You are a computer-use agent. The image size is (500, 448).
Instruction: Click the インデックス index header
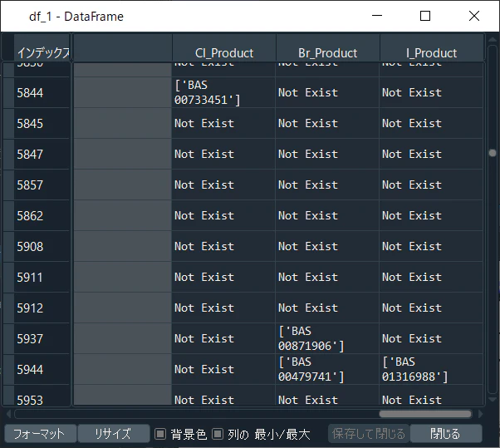tap(42, 47)
